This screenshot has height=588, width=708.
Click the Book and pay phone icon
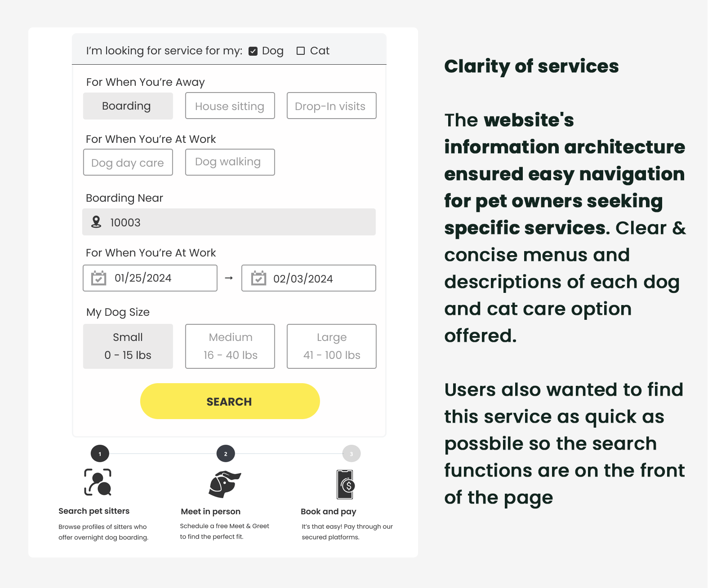pos(346,484)
